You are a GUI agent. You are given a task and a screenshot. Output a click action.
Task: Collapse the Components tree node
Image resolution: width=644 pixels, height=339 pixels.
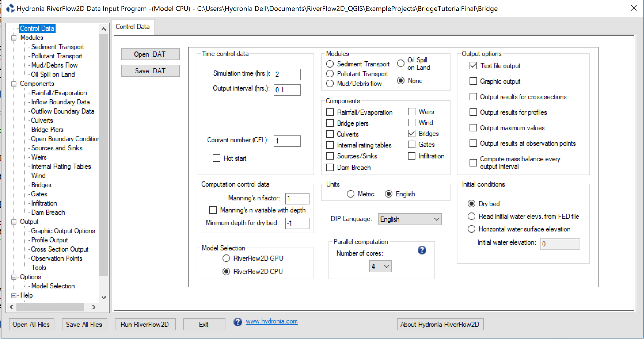14,84
